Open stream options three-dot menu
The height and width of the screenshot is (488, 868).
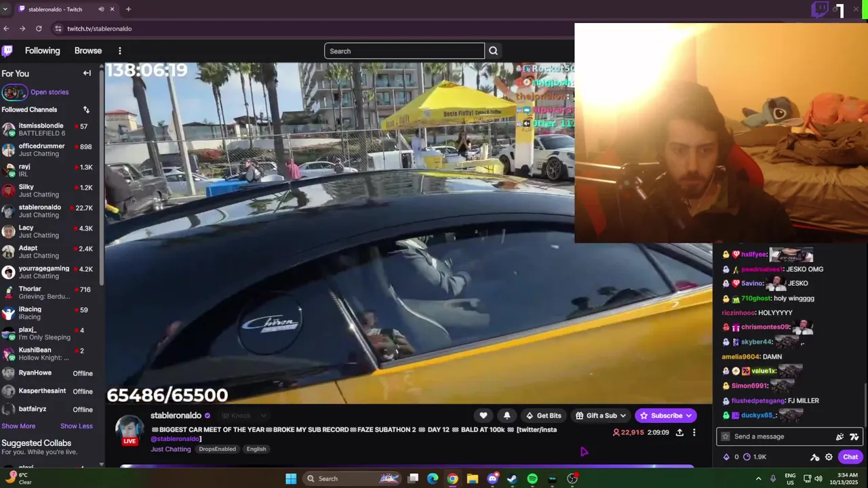click(x=694, y=432)
